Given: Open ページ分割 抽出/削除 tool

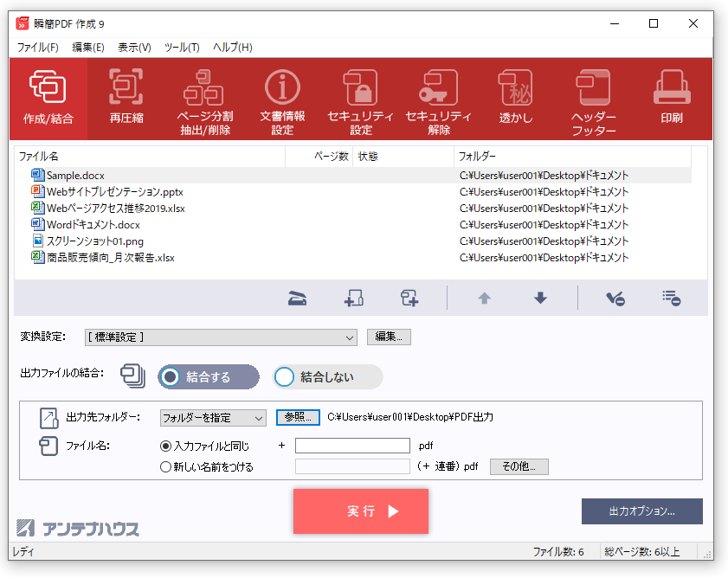Looking at the screenshot, I should pos(205,99).
